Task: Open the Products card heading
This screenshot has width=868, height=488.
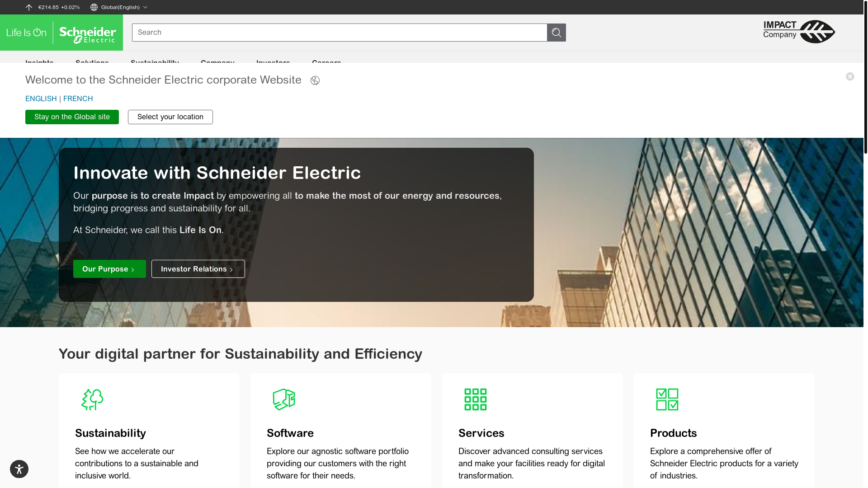Action: 674,433
